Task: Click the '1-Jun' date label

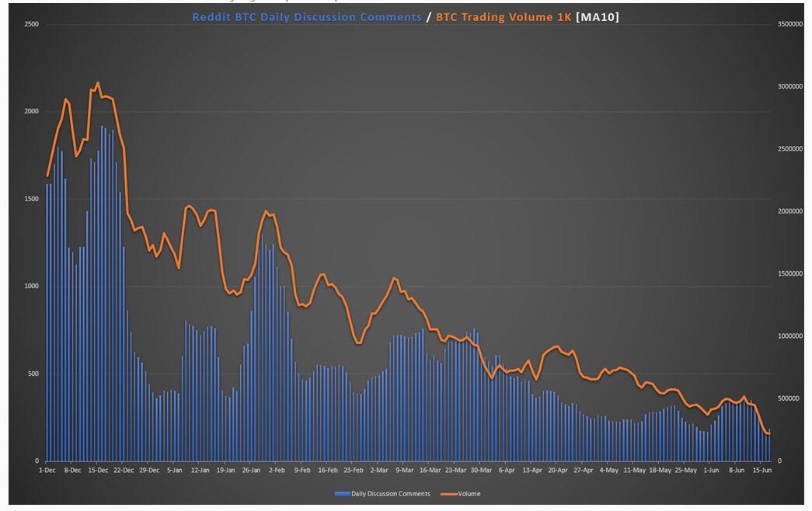Action: coord(711,470)
